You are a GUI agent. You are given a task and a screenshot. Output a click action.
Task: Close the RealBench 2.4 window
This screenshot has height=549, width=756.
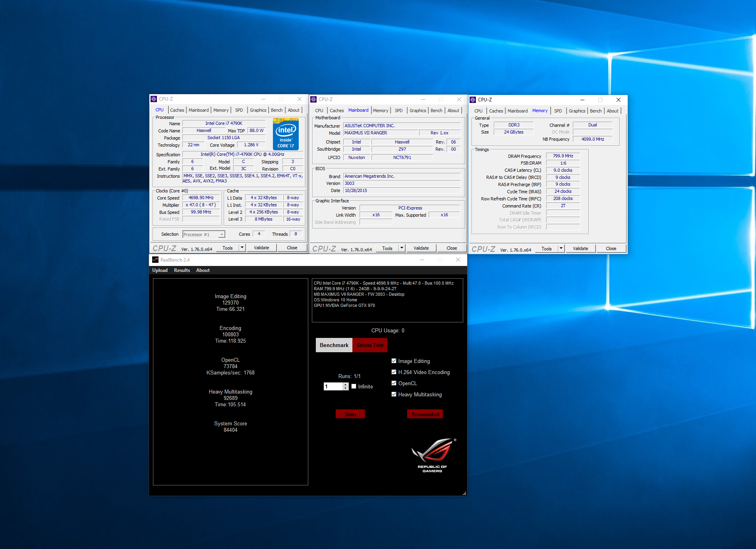(x=458, y=260)
